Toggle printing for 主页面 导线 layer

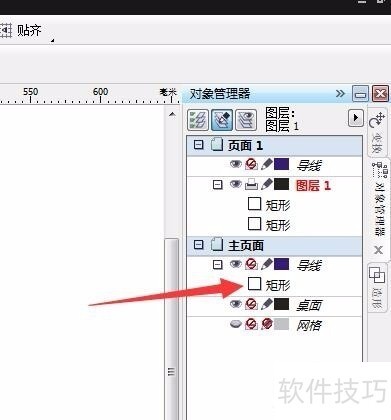pyautogui.click(x=251, y=264)
